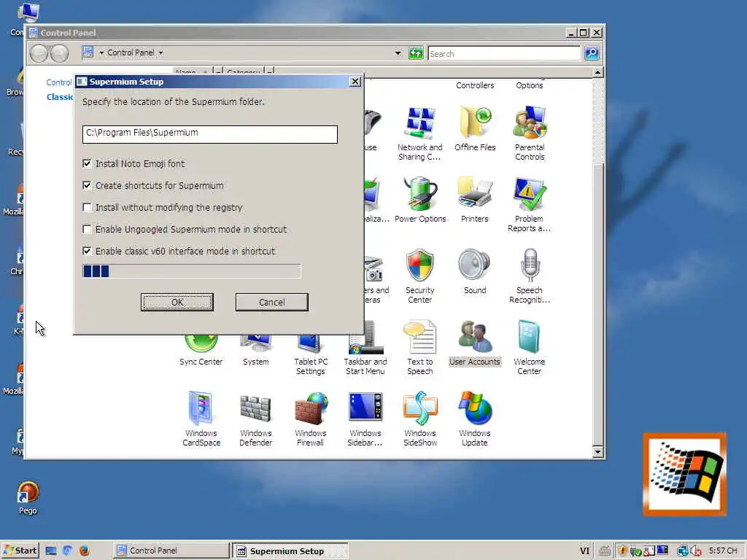
Task: Open Speech Recognition microphone icon
Action: click(530, 265)
